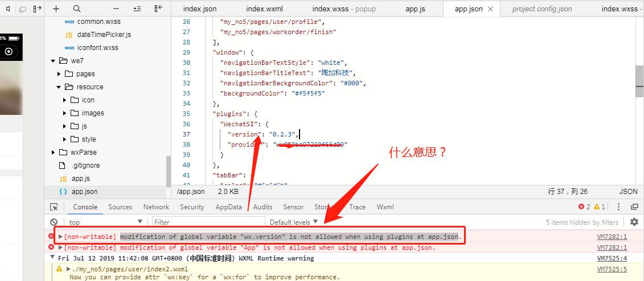The height and width of the screenshot is (281, 644).
Task: Click the devtools dock toggle icon
Action: click(634, 206)
